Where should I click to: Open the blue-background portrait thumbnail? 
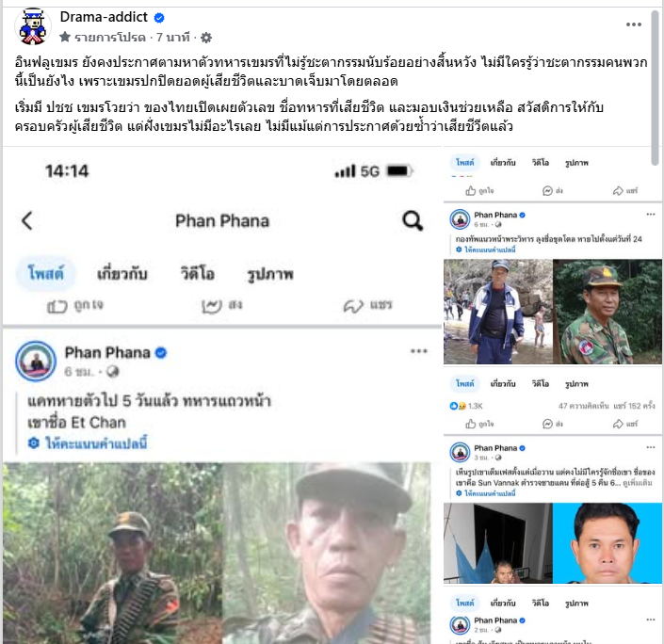[607, 543]
